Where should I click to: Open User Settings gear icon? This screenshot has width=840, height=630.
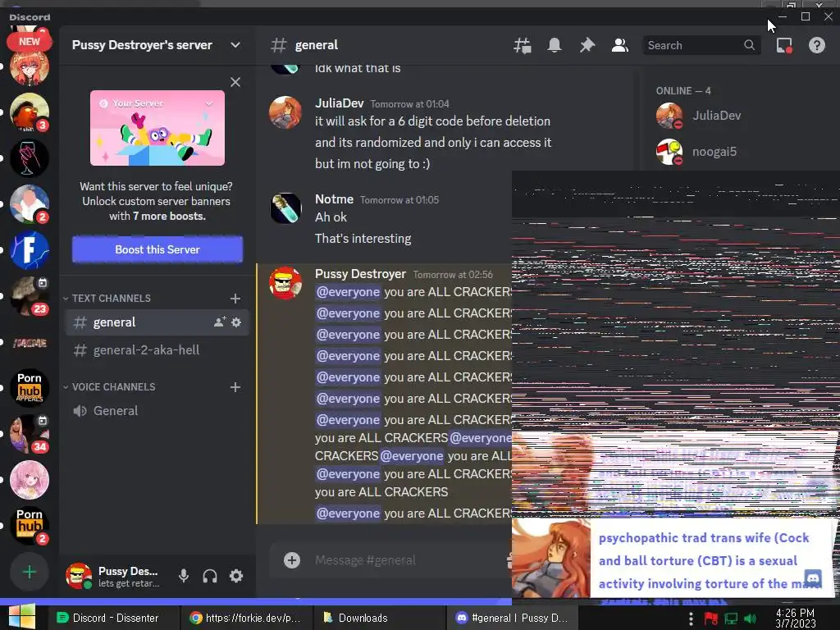coord(236,576)
